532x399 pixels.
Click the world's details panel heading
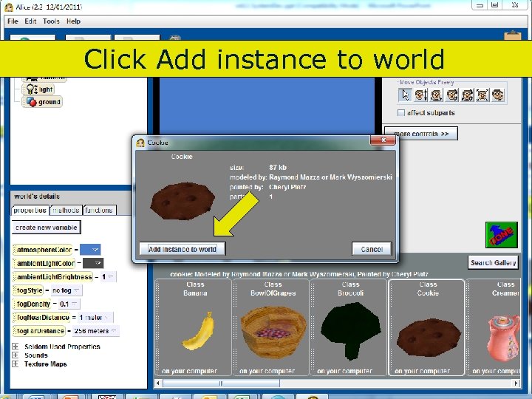(37, 196)
